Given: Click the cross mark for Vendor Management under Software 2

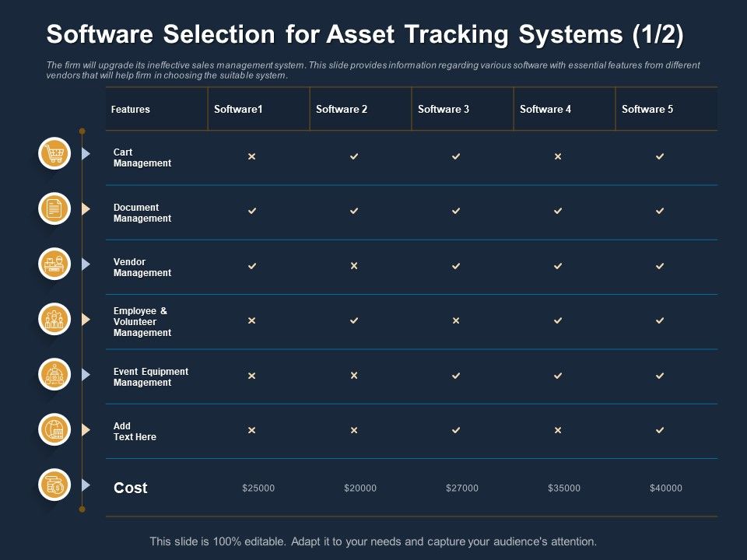Looking at the screenshot, I should (354, 266).
